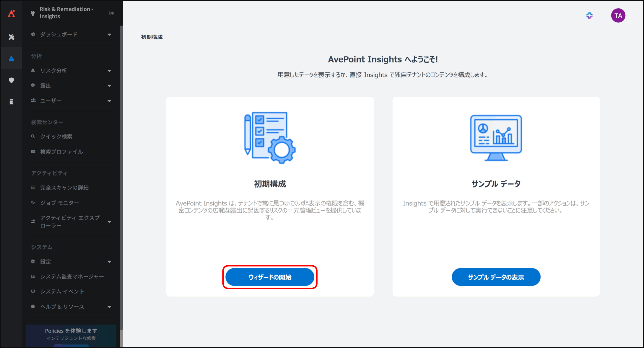Collapse sidebar with the arrow icon
The width and height of the screenshot is (644, 348).
(112, 13)
